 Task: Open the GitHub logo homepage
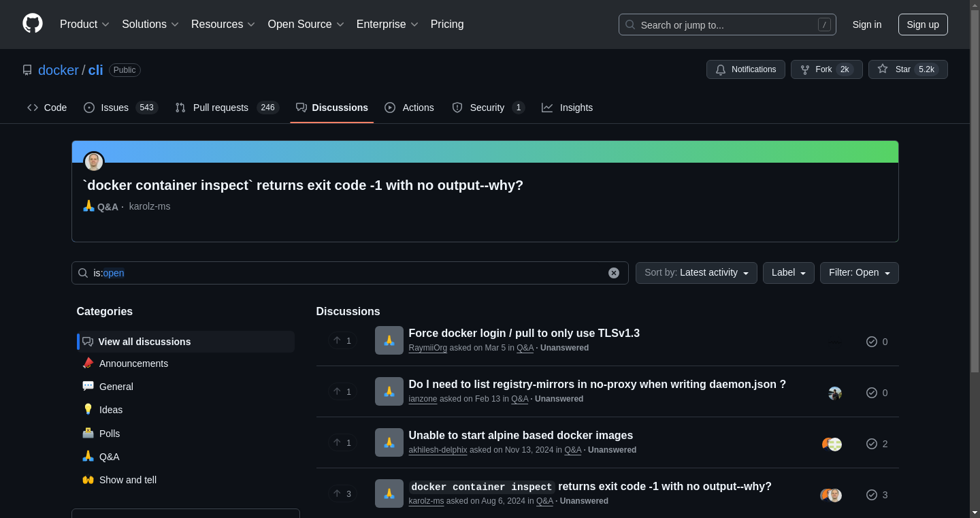33,24
